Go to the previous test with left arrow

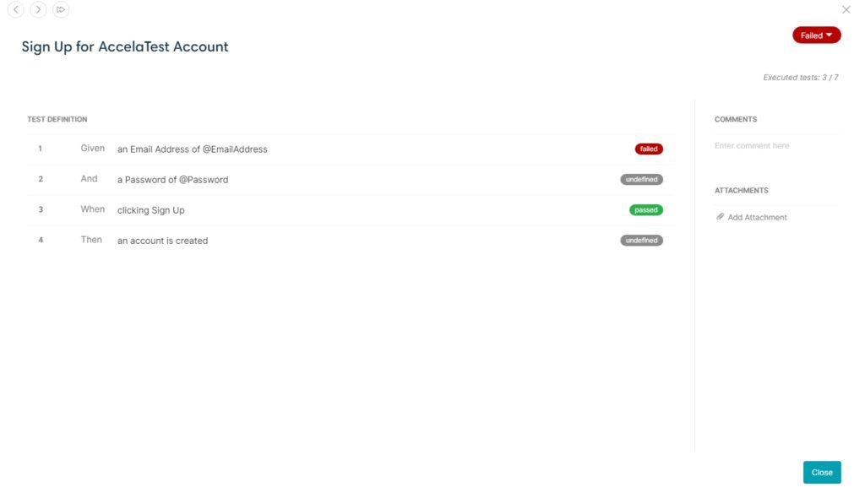16,9
